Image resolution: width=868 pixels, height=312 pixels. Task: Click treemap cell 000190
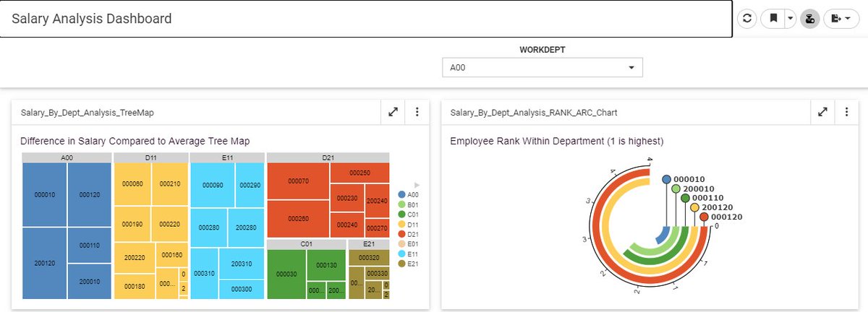(133, 224)
